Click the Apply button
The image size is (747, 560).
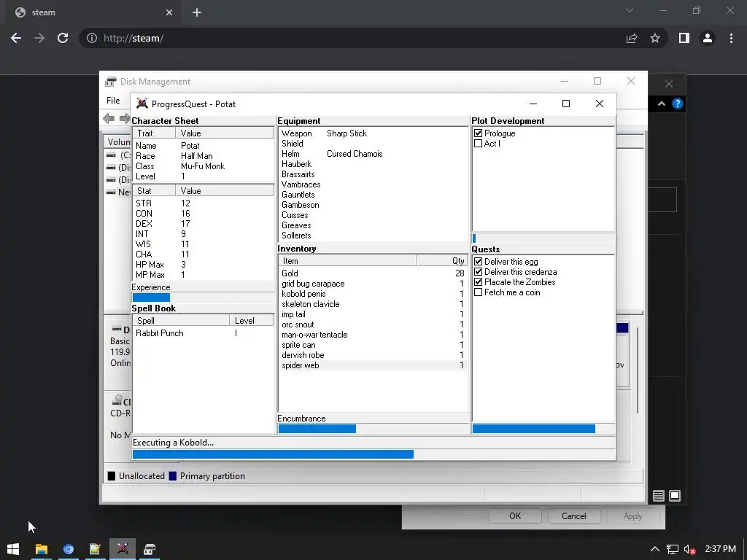point(632,516)
